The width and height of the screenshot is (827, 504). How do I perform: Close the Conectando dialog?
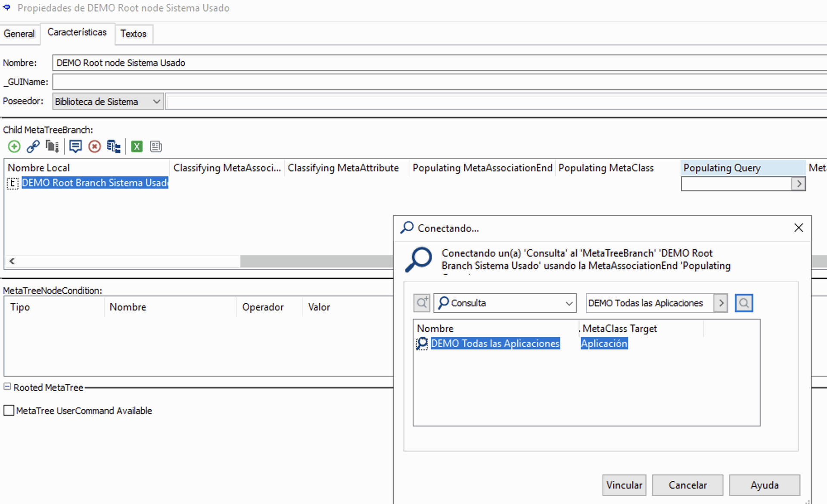(x=799, y=228)
